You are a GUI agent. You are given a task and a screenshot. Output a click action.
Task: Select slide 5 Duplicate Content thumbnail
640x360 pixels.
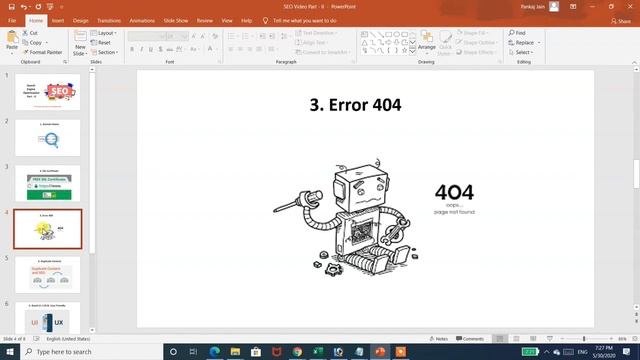tap(48, 275)
